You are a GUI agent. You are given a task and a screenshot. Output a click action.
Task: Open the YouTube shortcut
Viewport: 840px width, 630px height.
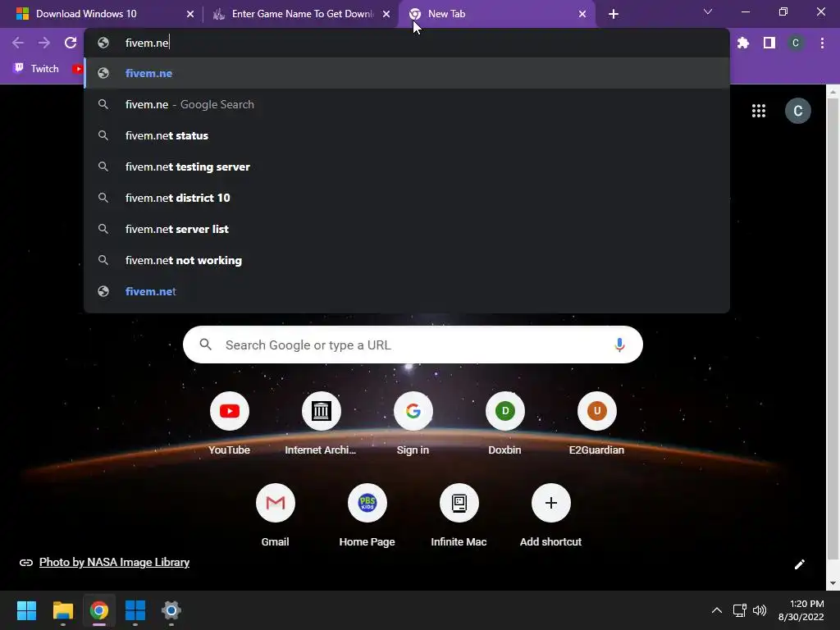coord(230,423)
